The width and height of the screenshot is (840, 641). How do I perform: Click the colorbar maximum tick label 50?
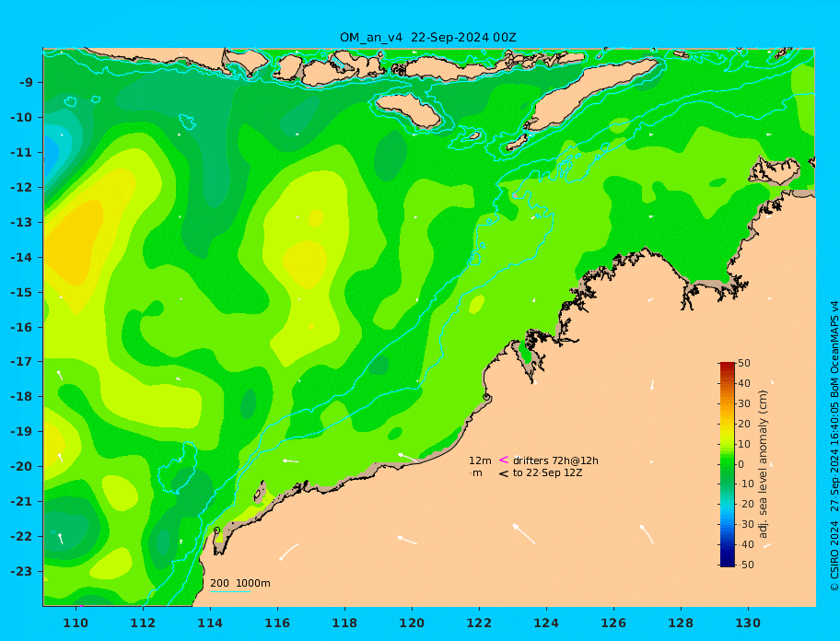coord(743,363)
